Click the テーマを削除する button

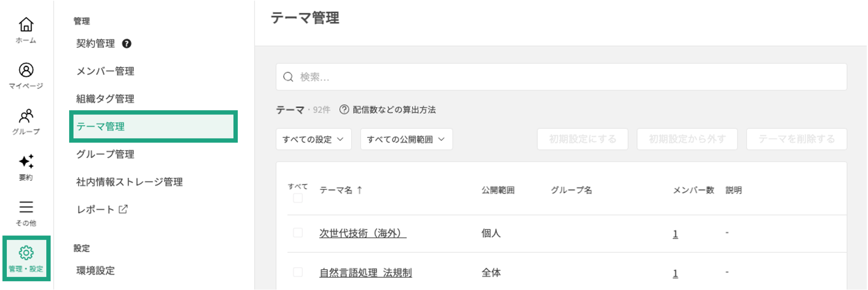tap(797, 139)
